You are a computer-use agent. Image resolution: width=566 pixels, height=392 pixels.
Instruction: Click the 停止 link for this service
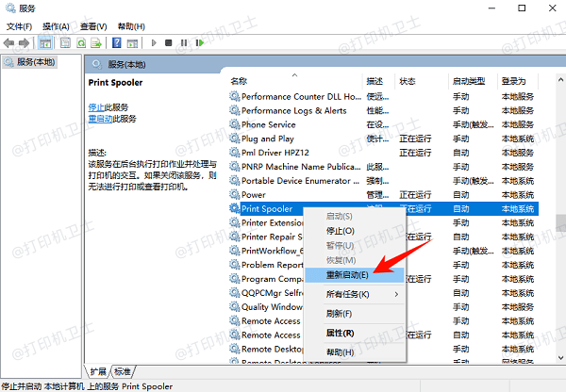(96, 107)
